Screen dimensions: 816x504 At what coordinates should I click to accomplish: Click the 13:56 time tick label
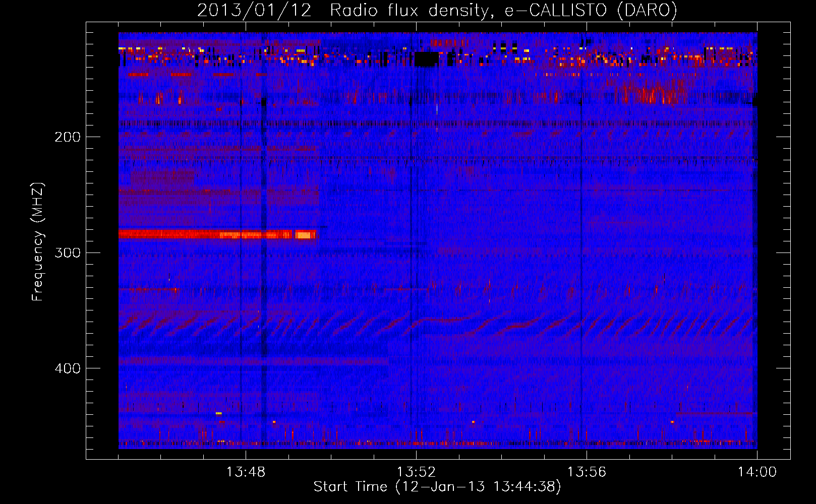click(x=587, y=472)
